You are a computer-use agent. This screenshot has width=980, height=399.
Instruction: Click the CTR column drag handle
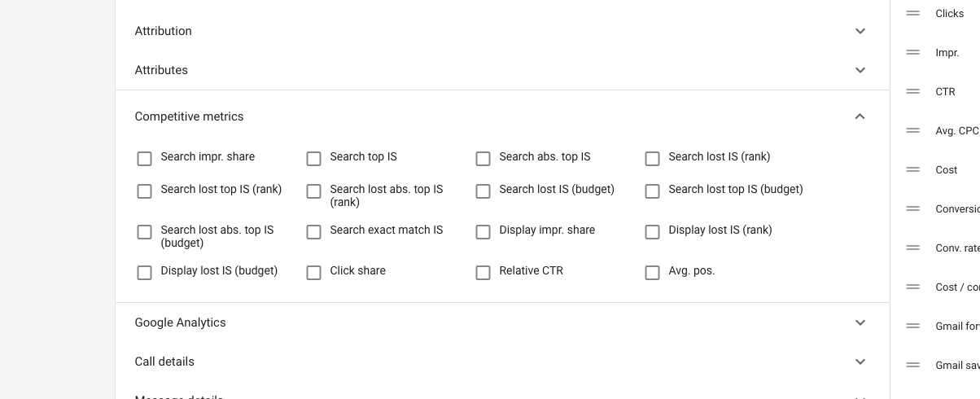[x=913, y=91]
